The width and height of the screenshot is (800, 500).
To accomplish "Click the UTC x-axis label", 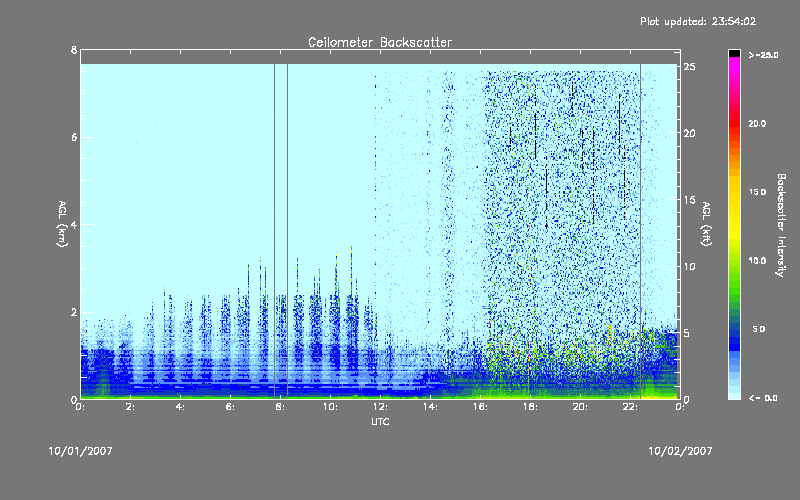I will [x=380, y=422].
